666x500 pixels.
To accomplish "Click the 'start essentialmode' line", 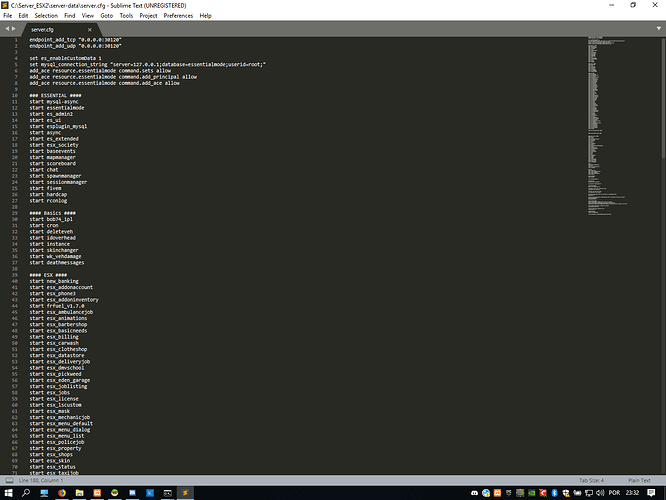I will click(x=57, y=108).
